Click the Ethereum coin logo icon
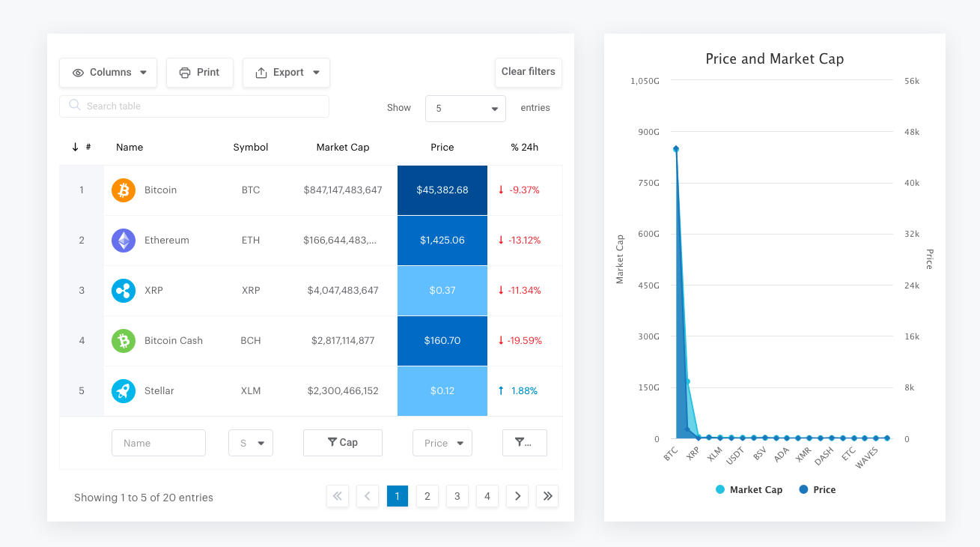 point(124,241)
